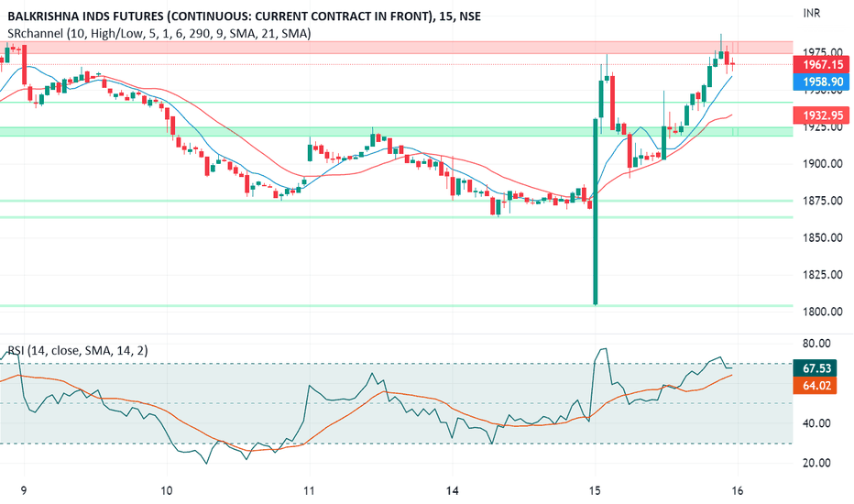Click the green support line at 1800
This screenshot has height=504, width=854.
point(397,306)
